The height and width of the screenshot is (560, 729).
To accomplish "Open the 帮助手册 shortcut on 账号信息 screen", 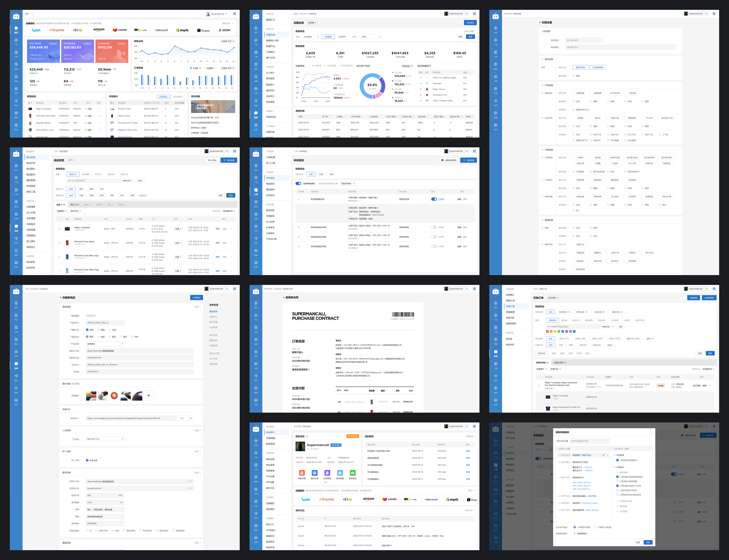I will (x=302, y=475).
